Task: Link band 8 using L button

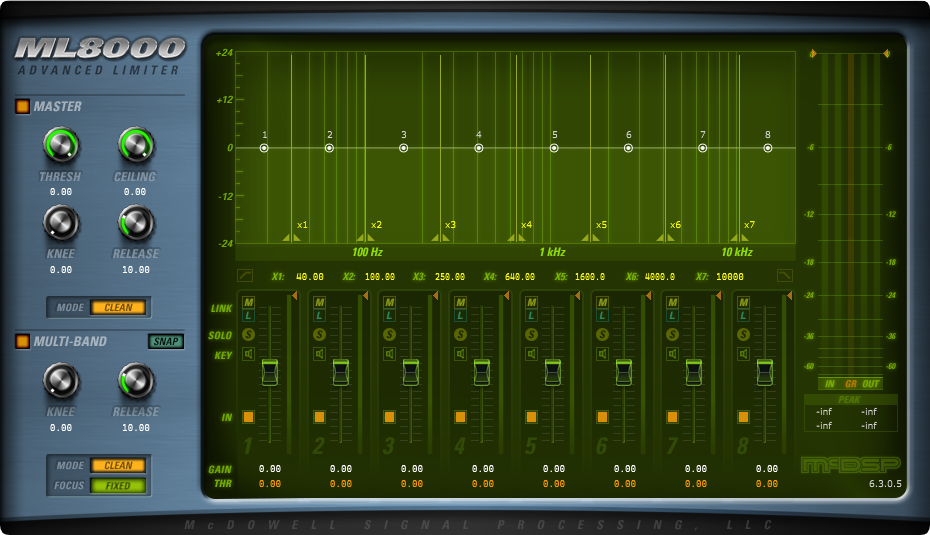Action: pos(743,316)
